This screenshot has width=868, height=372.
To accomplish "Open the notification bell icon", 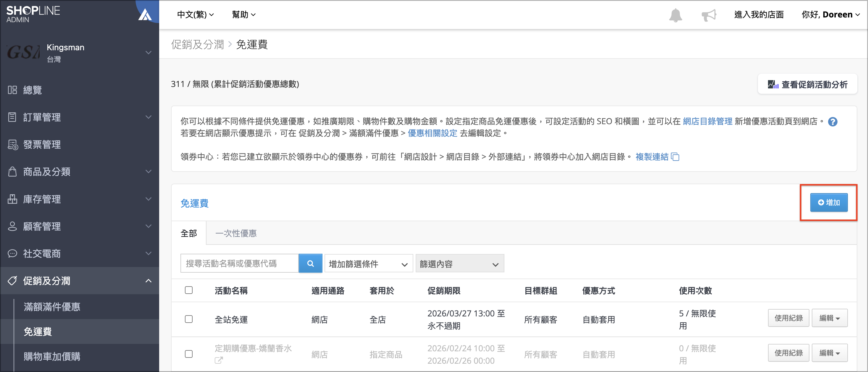I will pos(675,15).
